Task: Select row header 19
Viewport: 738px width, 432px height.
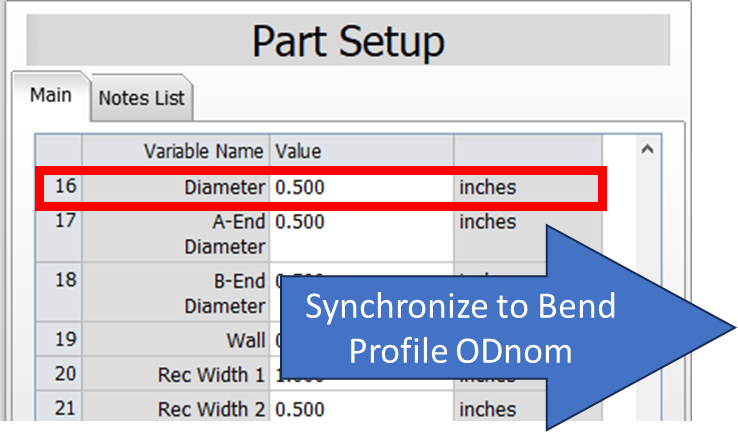Action: [x=59, y=339]
